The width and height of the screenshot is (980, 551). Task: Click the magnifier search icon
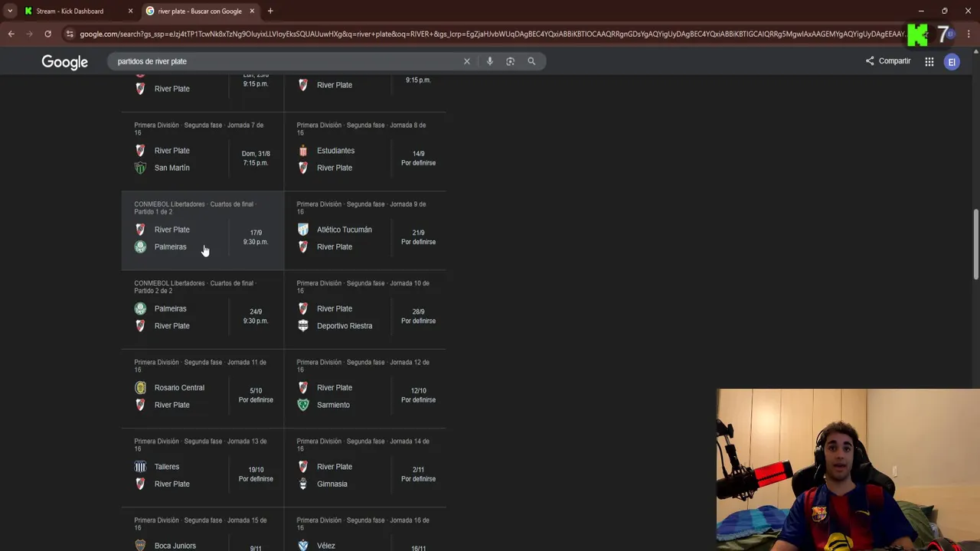coord(531,61)
